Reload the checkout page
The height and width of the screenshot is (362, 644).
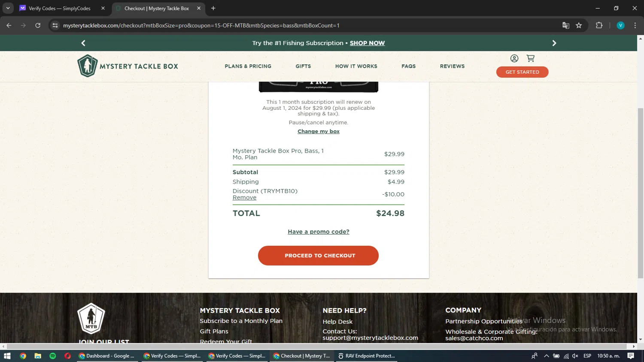coord(38,25)
